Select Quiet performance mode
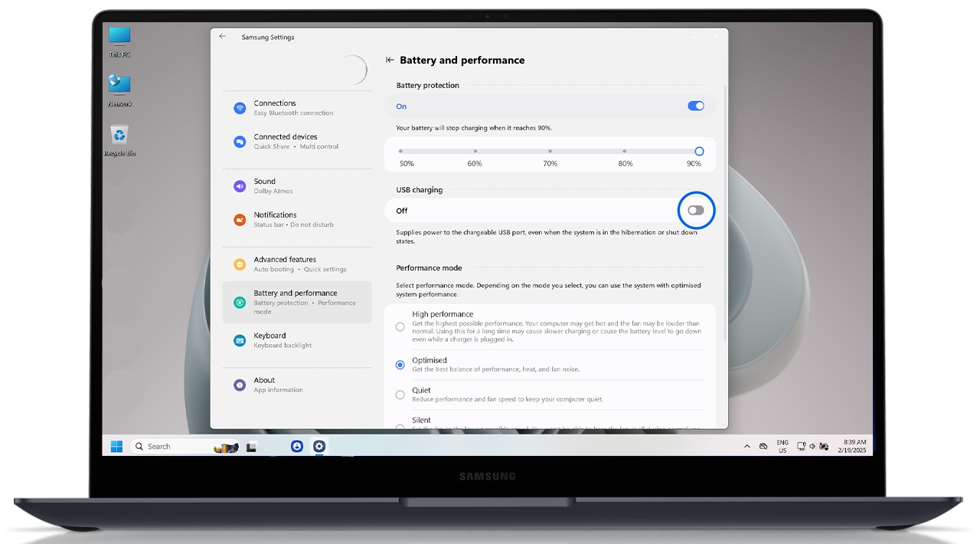The height and width of the screenshot is (544, 980). point(400,395)
